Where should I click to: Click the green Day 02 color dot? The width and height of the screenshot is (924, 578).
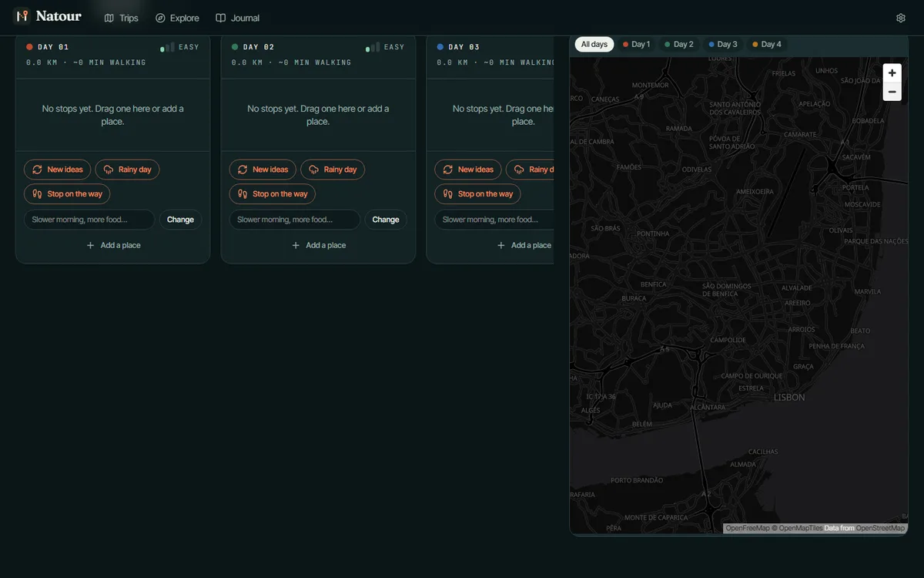coord(235,47)
